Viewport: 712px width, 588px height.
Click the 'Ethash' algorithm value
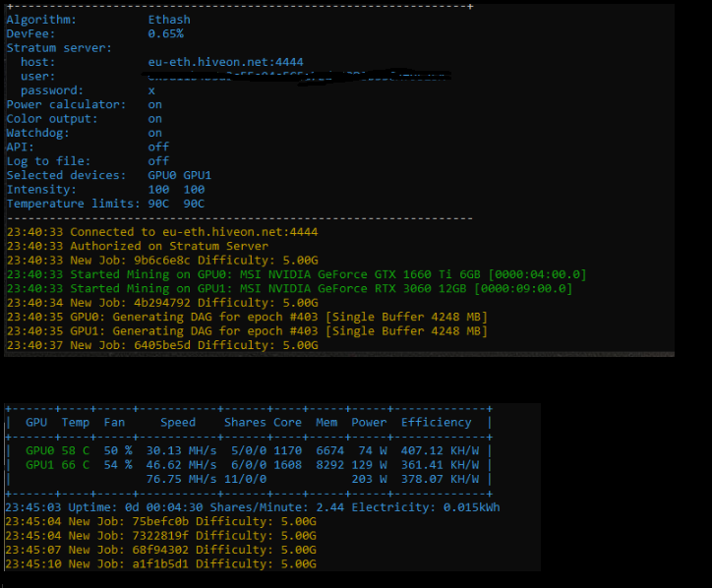[169, 20]
